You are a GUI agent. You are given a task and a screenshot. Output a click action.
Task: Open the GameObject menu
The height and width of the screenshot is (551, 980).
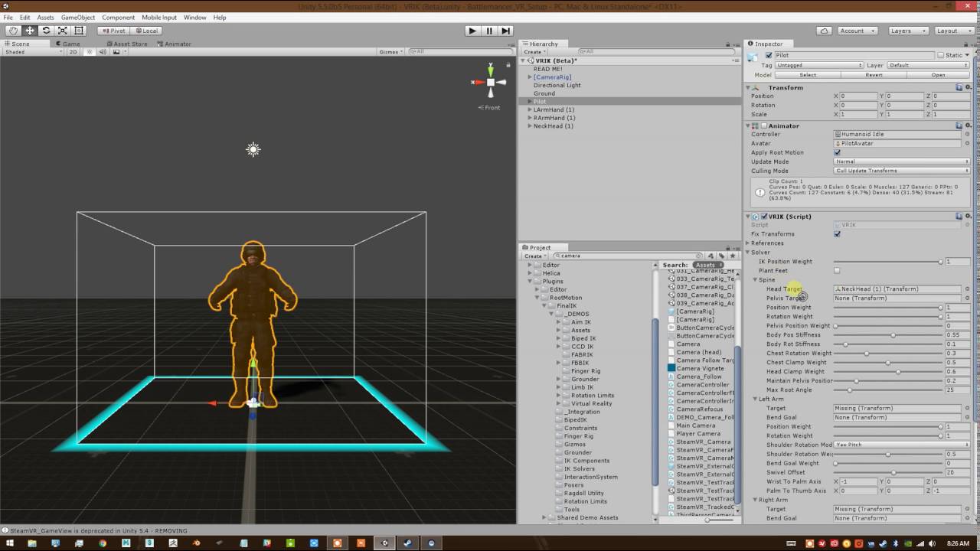coord(78,17)
